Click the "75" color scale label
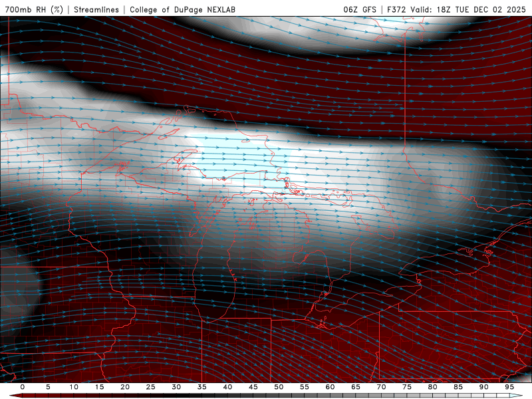The image size is (532, 399). pyautogui.click(x=407, y=387)
